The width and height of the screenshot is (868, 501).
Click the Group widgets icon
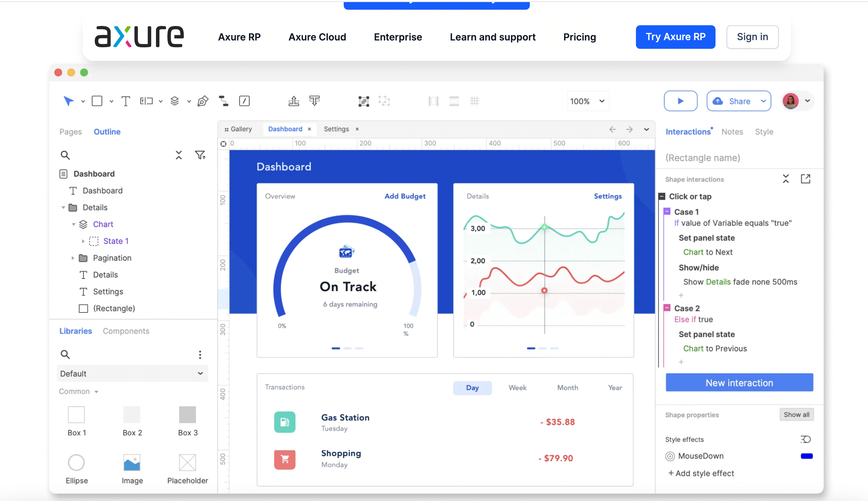tap(363, 101)
